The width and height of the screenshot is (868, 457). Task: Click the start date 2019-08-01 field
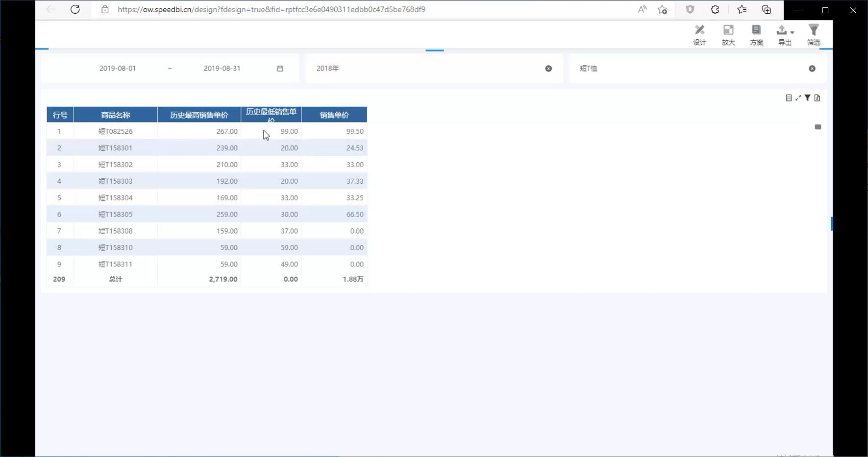[x=118, y=69]
